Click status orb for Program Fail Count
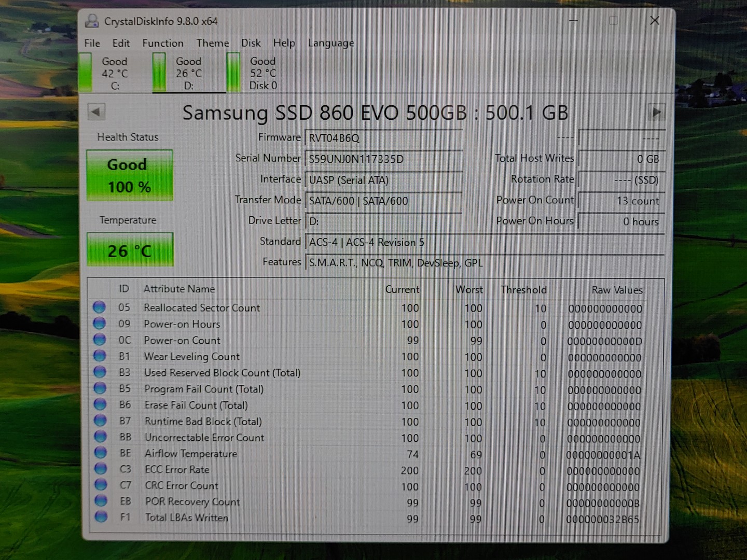The width and height of the screenshot is (747, 560). pyautogui.click(x=100, y=388)
